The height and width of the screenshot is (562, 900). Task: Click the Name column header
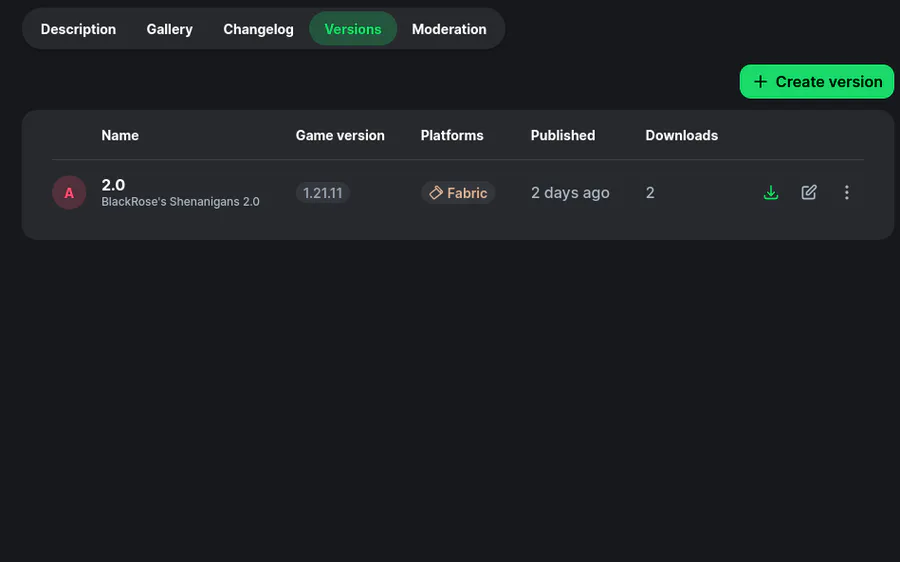(120, 135)
